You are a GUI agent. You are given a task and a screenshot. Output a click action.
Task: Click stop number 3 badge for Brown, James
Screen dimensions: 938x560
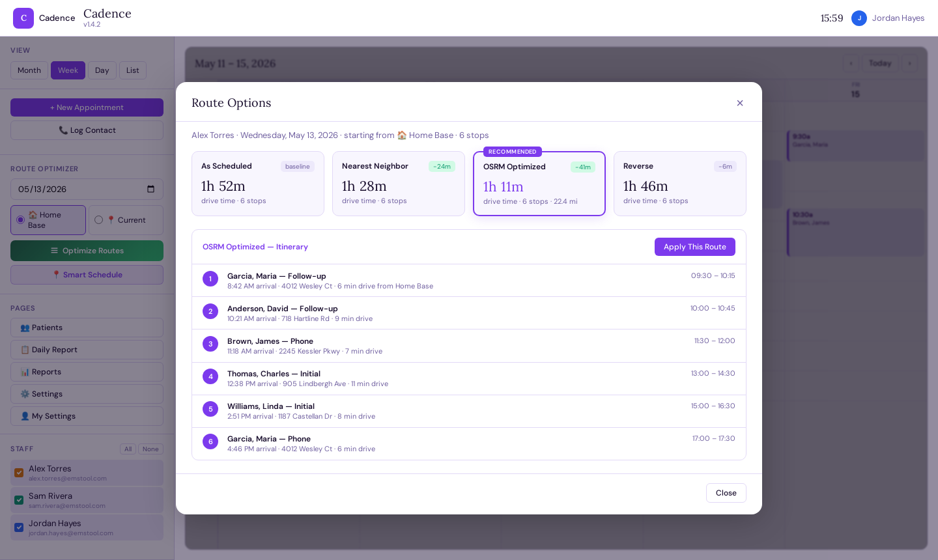(x=210, y=344)
